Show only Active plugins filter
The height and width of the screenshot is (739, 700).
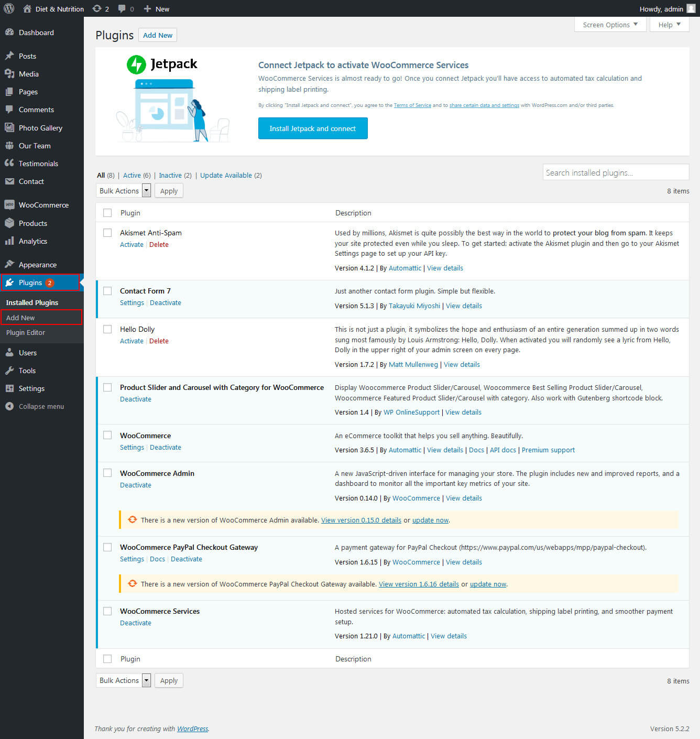(x=132, y=175)
